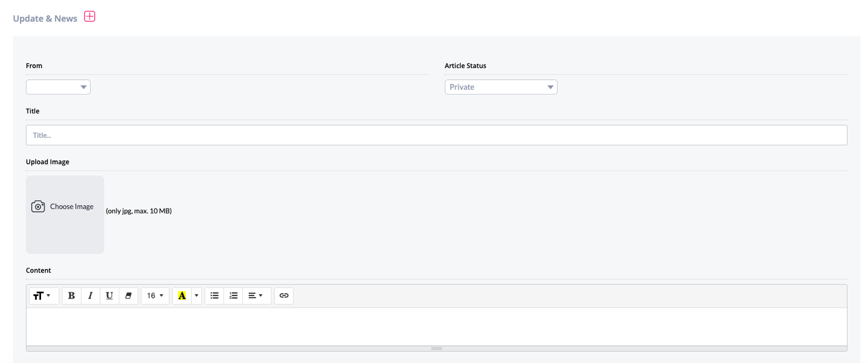Image resolution: width=868 pixels, height=363 pixels.
Task: Click the insert link icon
Action: (x=284, y=295)
